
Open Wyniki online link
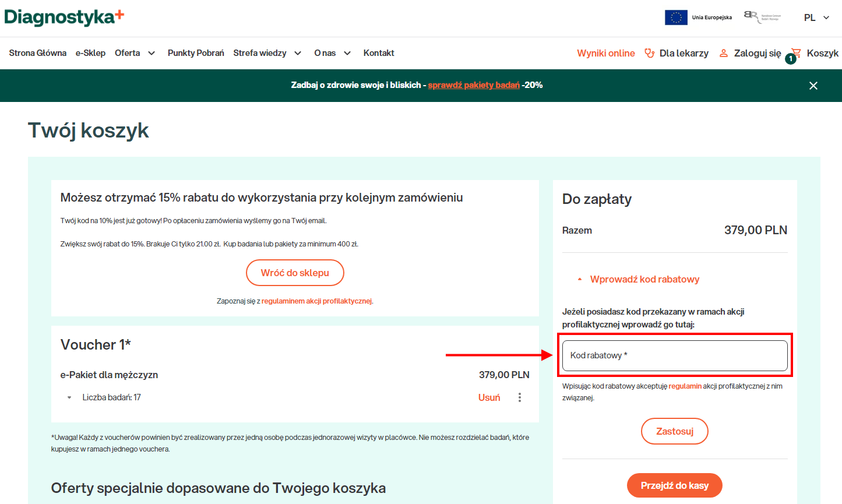(x=606, y=53)
